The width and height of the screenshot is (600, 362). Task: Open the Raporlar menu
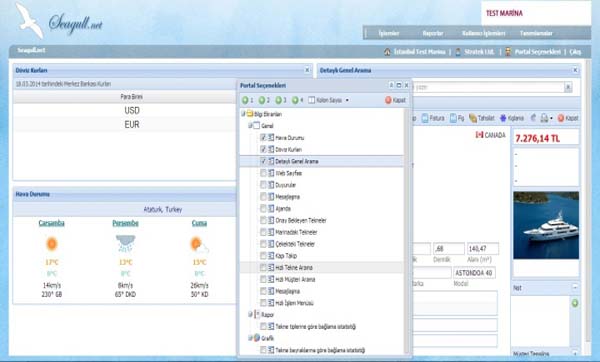point(433,33)
